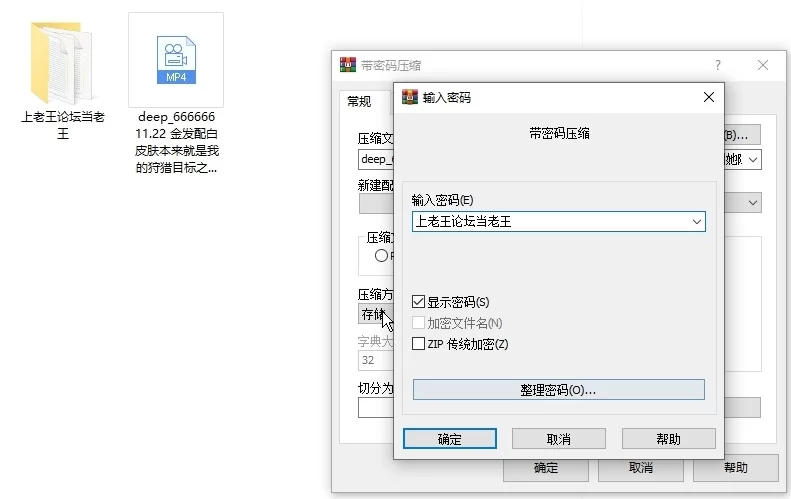
Task: Open the 上老王论坛当老王 folder icon
Action: [x=62, y=63]
